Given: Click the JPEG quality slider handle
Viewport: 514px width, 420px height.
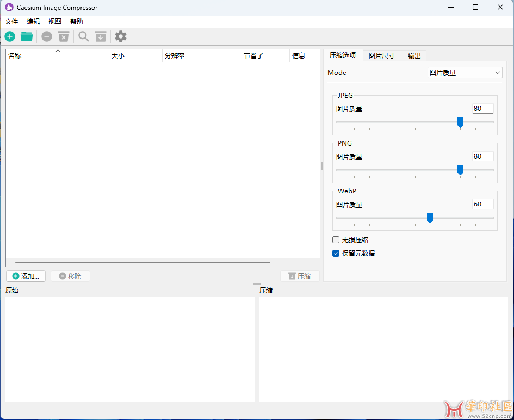Looking at the screenshot, I should click(x=460, y=122).
